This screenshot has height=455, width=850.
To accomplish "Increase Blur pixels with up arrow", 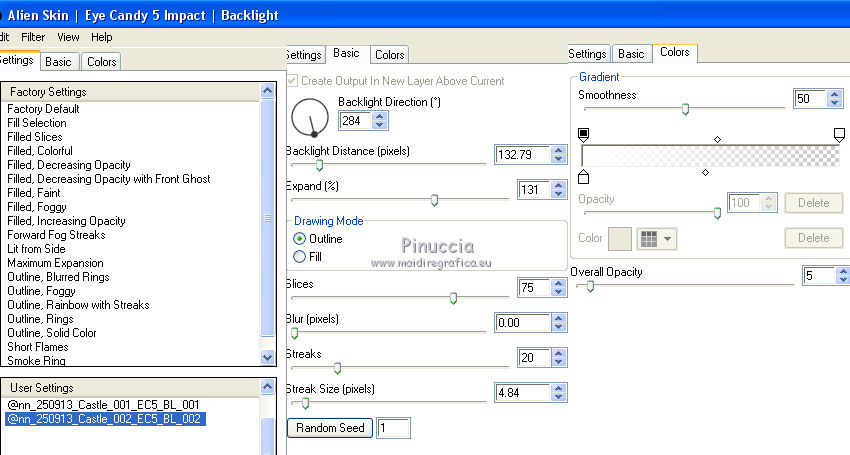I will point(558,318).
